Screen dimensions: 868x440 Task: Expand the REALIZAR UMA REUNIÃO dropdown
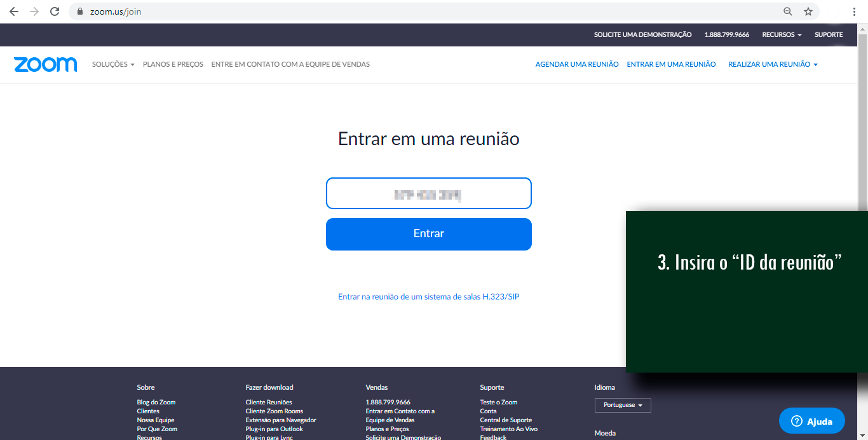coord(773,64)
